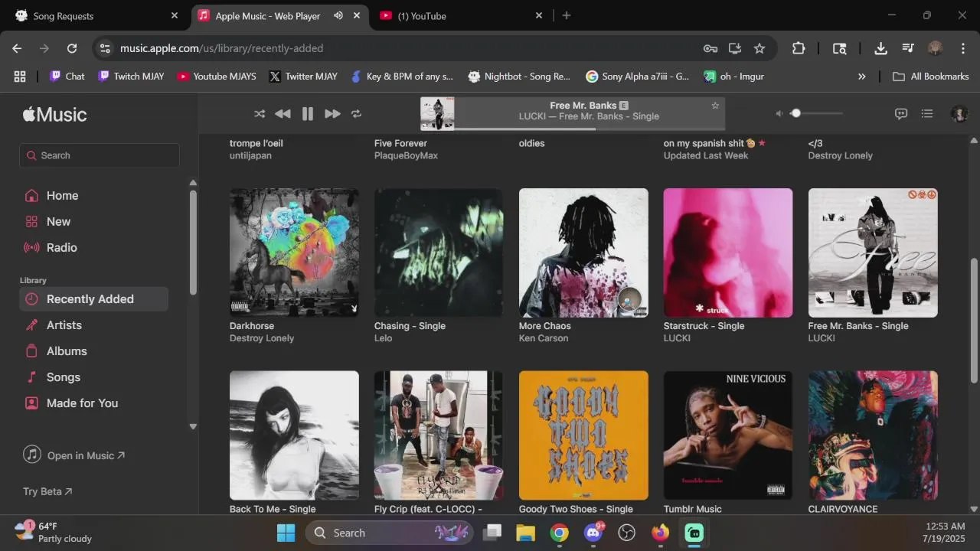
Task: Open the Chasing - Single cover
Action: (x=439, y=253)
